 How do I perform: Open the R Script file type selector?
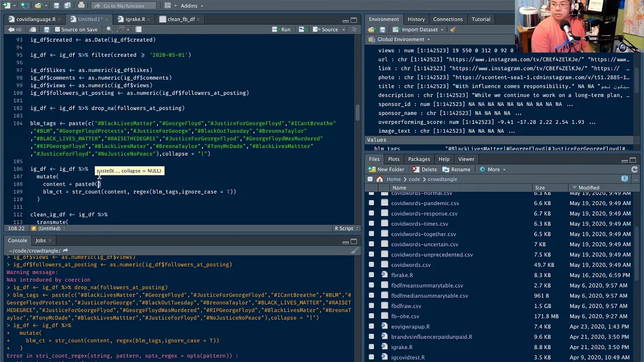click(347, 228)
